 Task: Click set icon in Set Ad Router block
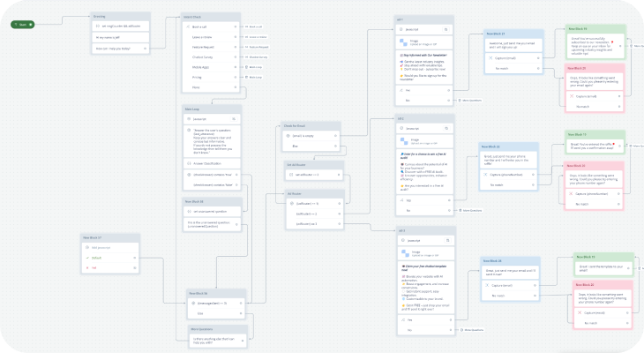tap(291, 175)
